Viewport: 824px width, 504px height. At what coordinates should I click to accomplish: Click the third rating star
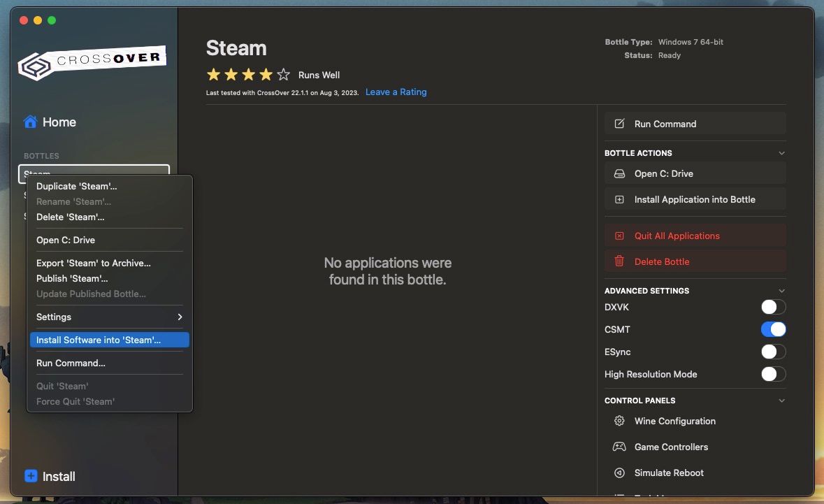249,75
